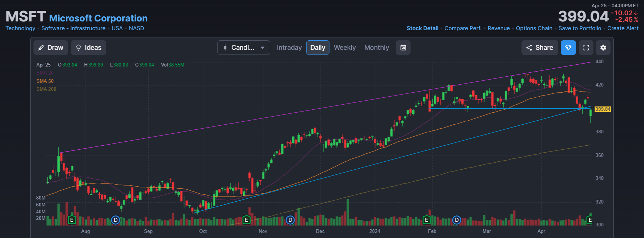The width and height of the screenshot is (644, 238).
Task: Click the blue diamond premium icon
Action: [x=568, y=48]
